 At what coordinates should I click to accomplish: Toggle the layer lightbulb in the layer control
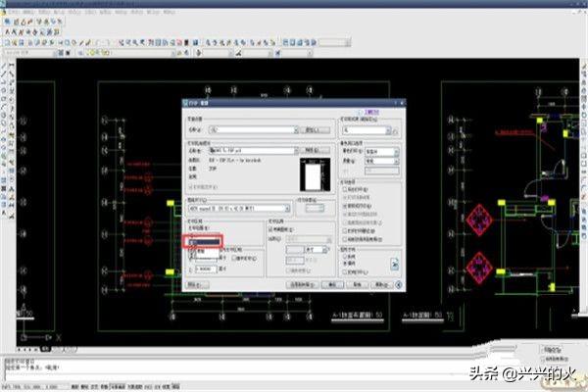coord(89,53)
